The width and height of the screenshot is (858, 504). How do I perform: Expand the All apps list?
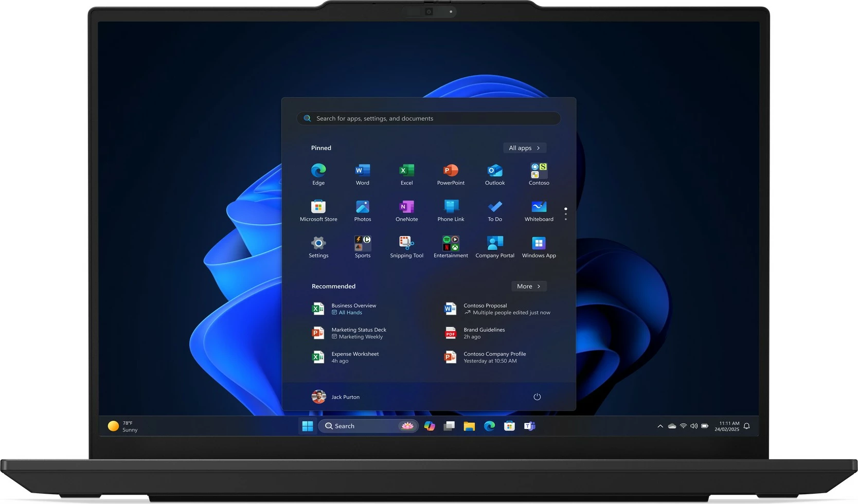[524, 148]
